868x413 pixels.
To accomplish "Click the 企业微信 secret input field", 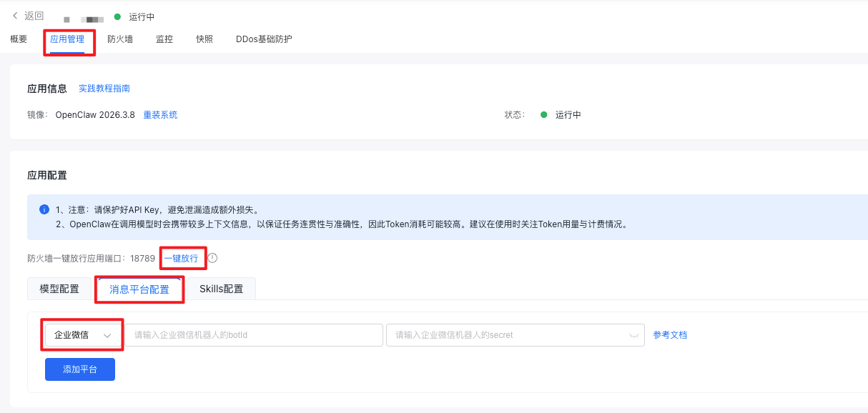I will coord(508,335).
